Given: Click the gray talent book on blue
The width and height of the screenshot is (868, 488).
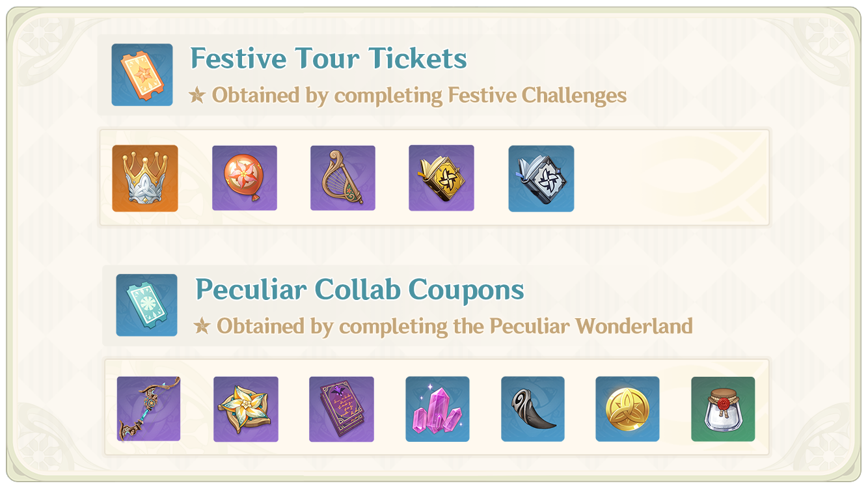Looking at the screenshot, I should tap(541, 178).
